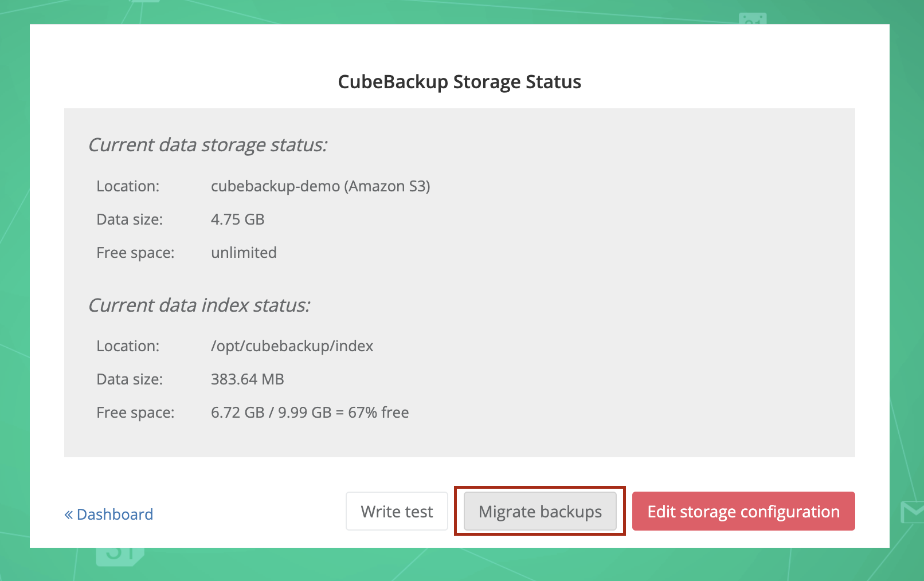Click the « chevron beside Dashboard
Viewport: 924px width, 581px height.
tap(68, 514)
